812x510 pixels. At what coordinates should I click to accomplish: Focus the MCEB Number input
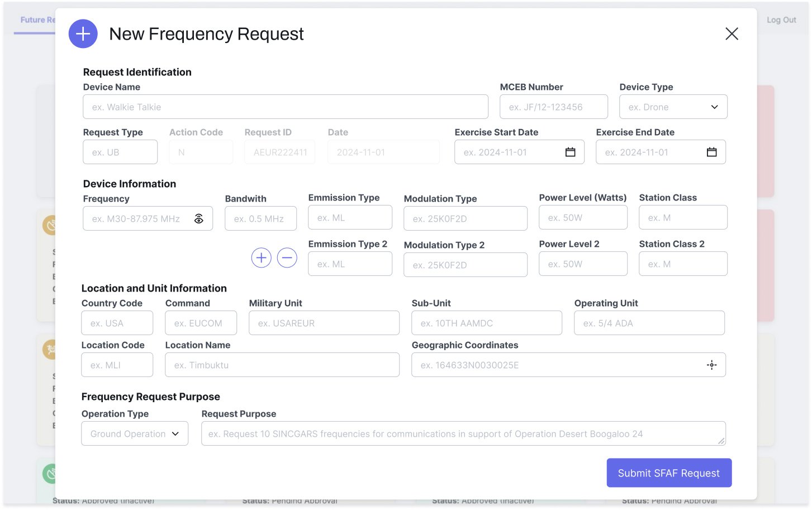click(553, 107)
